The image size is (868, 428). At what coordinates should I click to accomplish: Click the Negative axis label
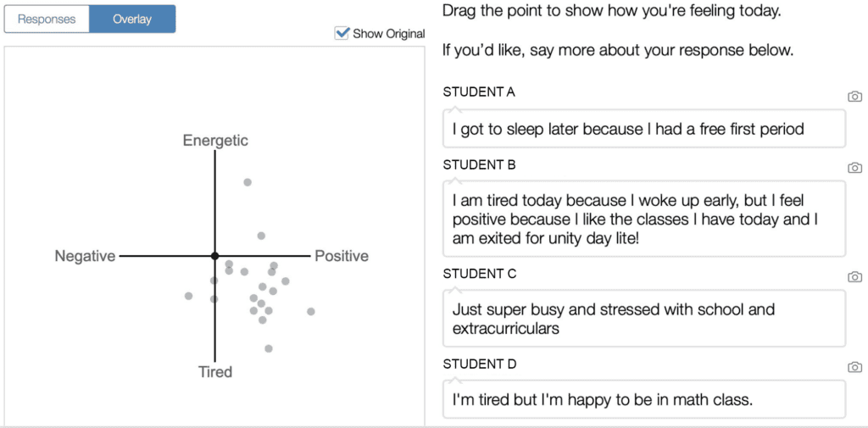86,256
